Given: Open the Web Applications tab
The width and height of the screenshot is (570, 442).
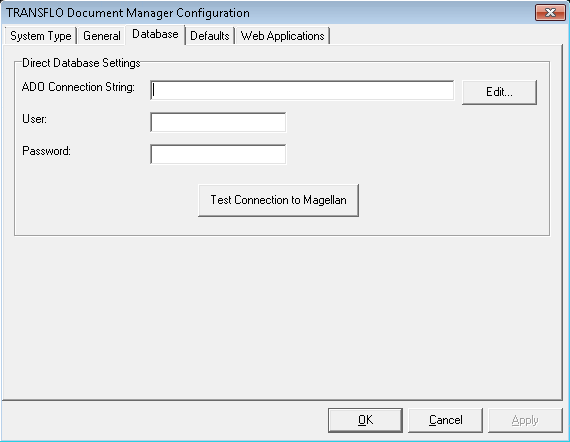Looking at the screenshot, I should pyautogui.click(x=282, y=36).
